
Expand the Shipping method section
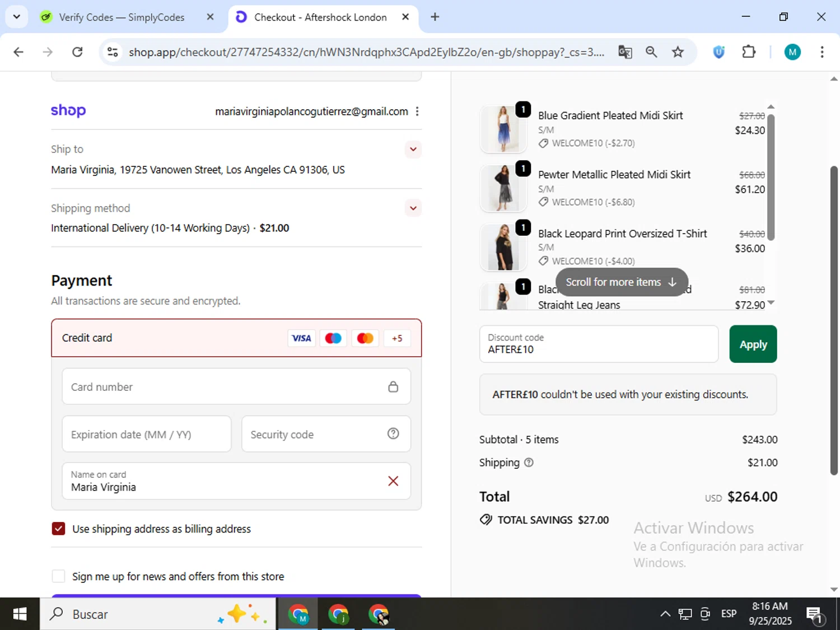pyautogui.click(x=413, y=208)
